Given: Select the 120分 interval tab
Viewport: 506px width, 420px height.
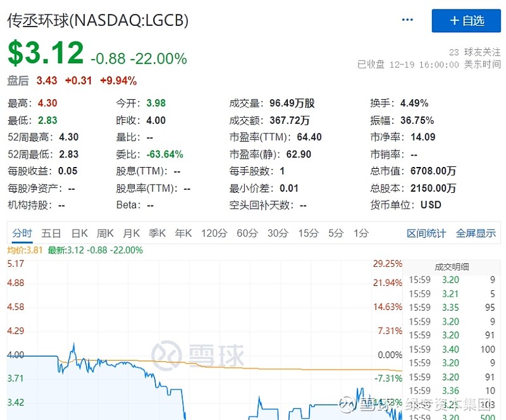Looking at the screenshot, I should coord(214,233).
